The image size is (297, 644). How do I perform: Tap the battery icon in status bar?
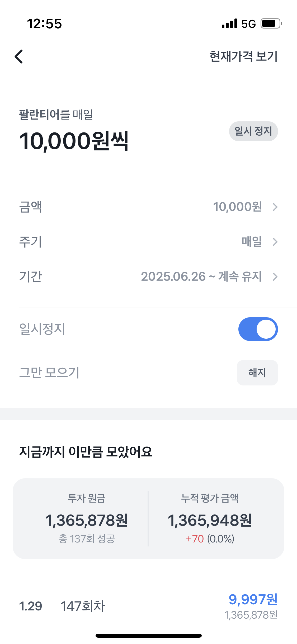pyautogui.click(x=271, y=24)
